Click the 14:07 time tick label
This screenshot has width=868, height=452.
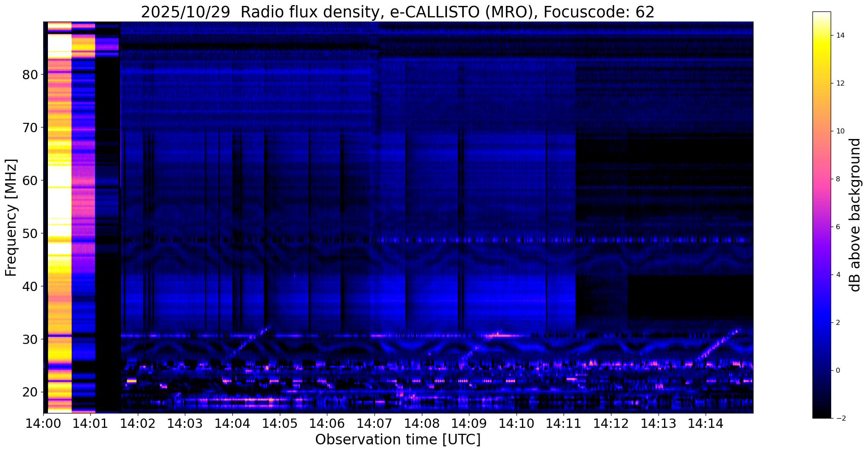(374, 423)
